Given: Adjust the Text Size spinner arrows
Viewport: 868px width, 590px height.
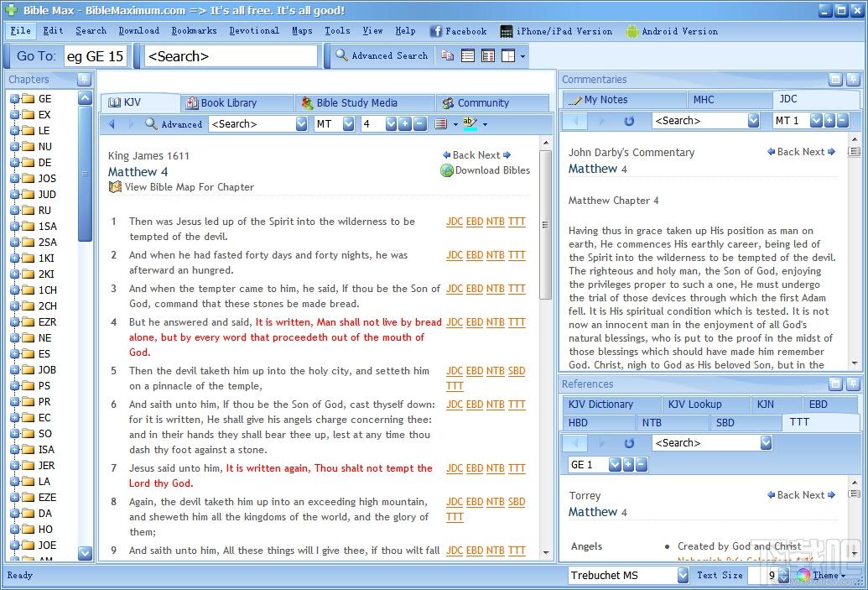Looking at the screenshot, I should [x=783, y=576].
